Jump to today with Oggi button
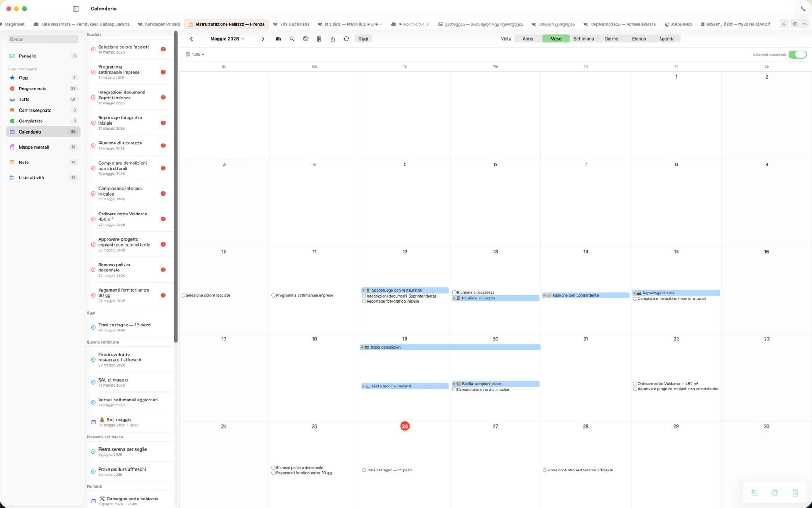Screen dimensions: 812x508 click(x=363, y=39)
